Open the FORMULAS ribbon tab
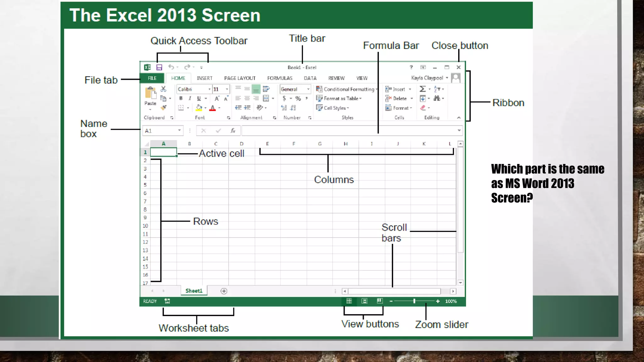 pos(280,78)
